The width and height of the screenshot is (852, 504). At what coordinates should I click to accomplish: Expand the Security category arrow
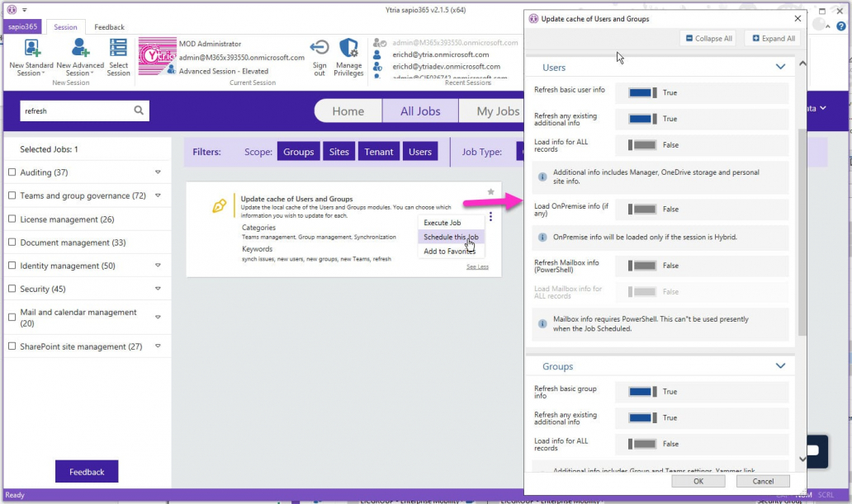pos(158,289)
